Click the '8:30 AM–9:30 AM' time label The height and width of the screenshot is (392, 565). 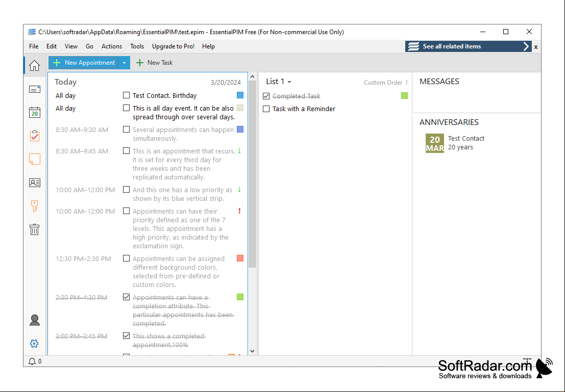click(82, 130)
